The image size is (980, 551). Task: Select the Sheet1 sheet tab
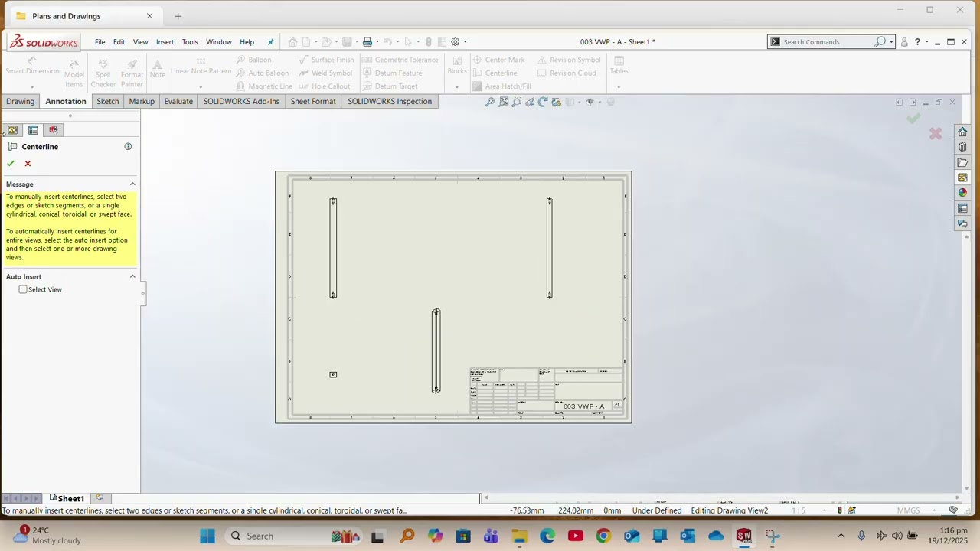tap(67, 498)
